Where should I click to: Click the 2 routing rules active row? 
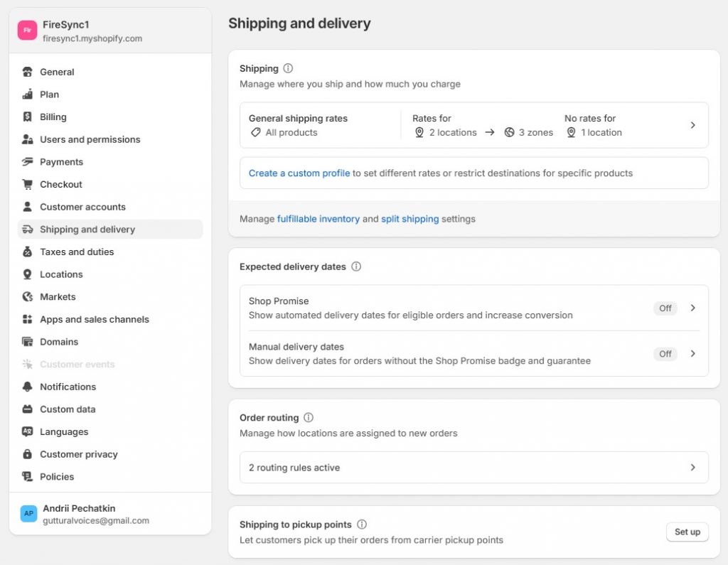474,468
